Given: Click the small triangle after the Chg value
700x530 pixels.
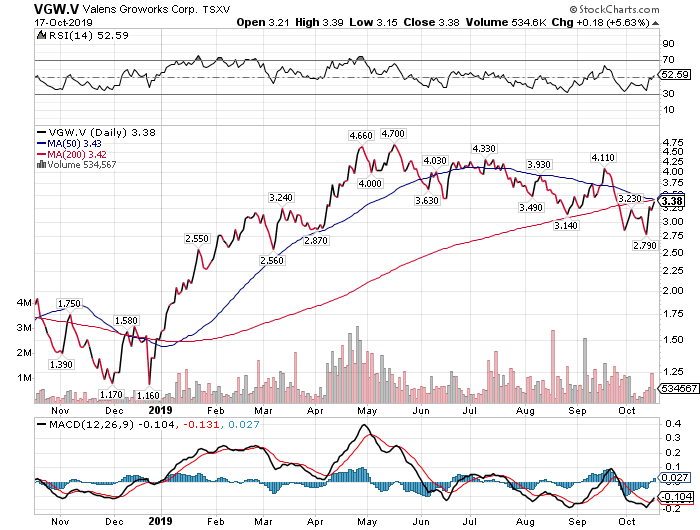Looking at the screenshot, I should pyautogui.click(x=655, y=23).
